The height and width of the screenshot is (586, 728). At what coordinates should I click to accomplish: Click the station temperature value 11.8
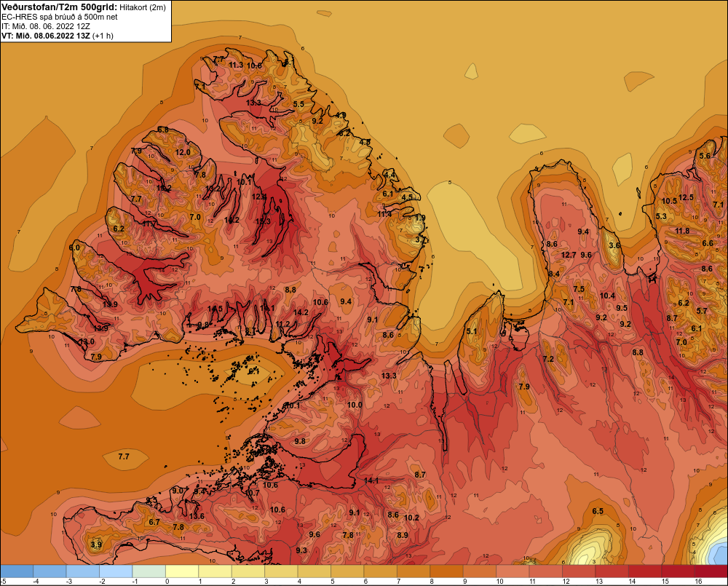point(683,231)
